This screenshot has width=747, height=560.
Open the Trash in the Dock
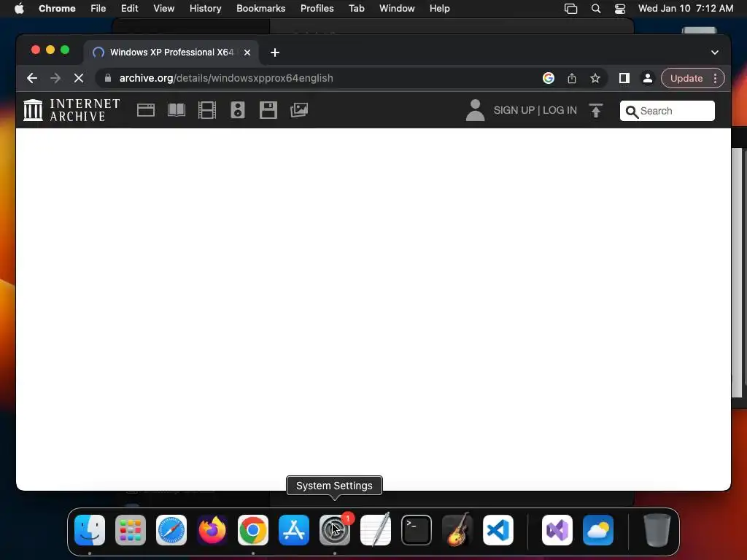(x=657, y=530)
